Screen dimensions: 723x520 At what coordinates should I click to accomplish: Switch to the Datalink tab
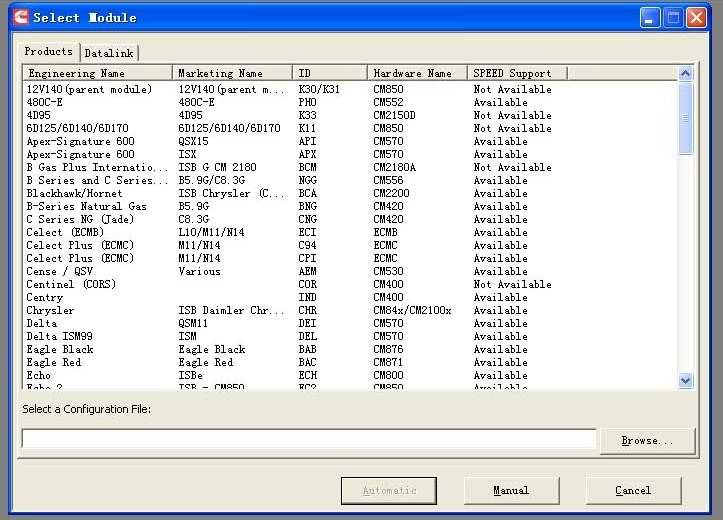[109, 53]
